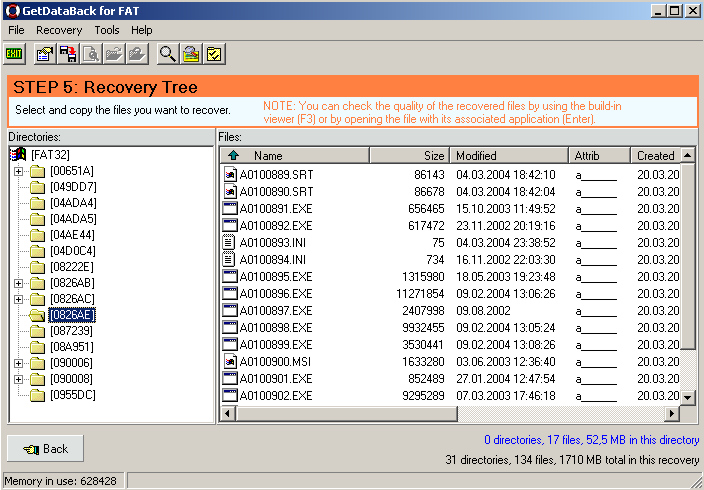Expand the [090006] tree node
This screenshot has height=490, width=704.
18,363
